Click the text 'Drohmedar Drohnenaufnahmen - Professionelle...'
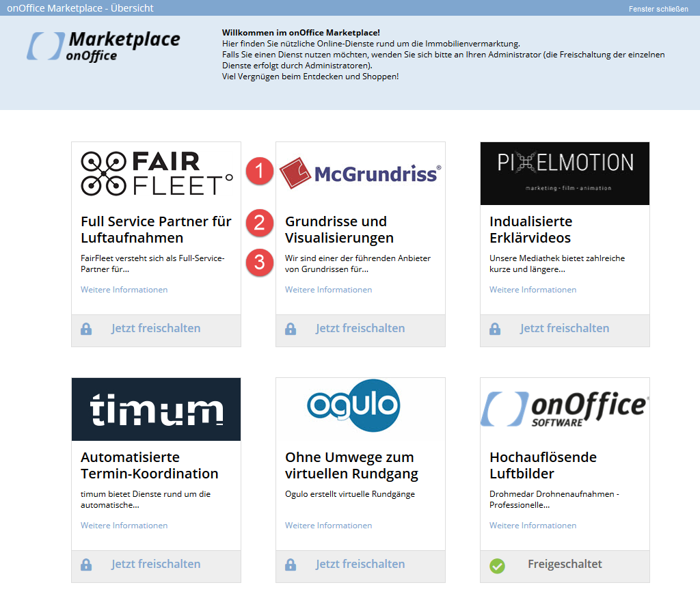Image resolution: width=700 pixels, height=611 pixels. point(554,500)
